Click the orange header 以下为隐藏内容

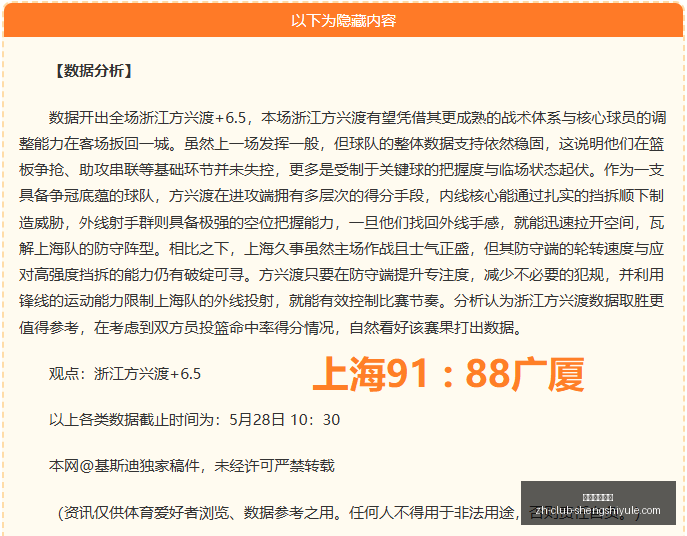[344, 20]
